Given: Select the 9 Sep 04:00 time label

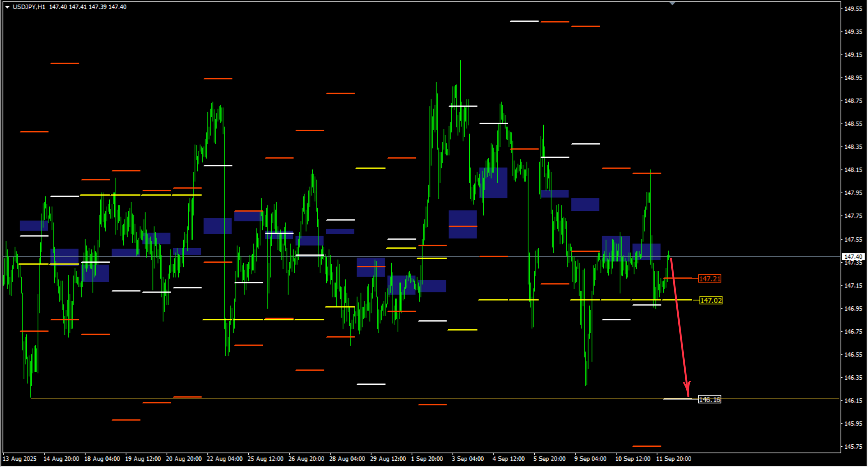Looking at the screenshot, I should (590, 459).
